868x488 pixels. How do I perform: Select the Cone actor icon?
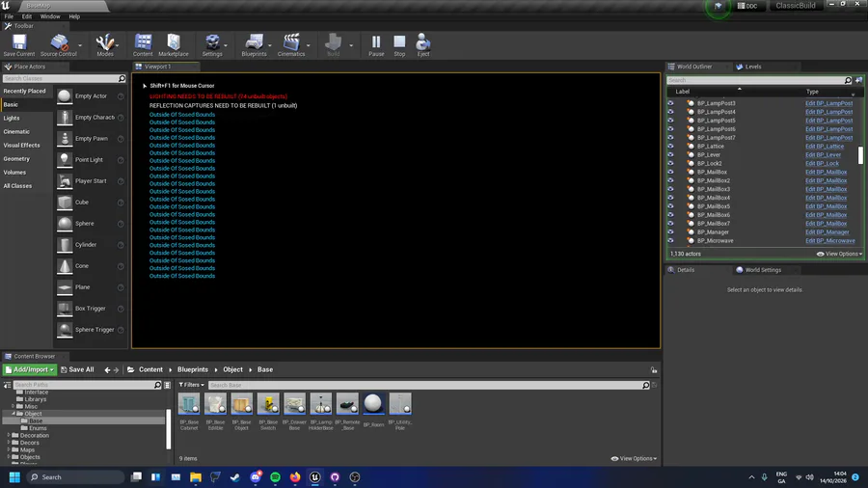65,266
